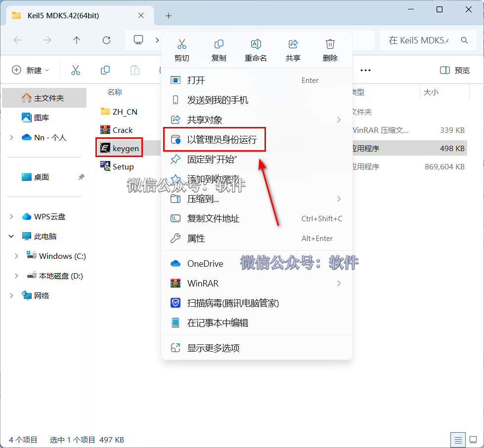Switch to large icons view in status bar
This screenshot has height=448, width=484.
(473, 440)
